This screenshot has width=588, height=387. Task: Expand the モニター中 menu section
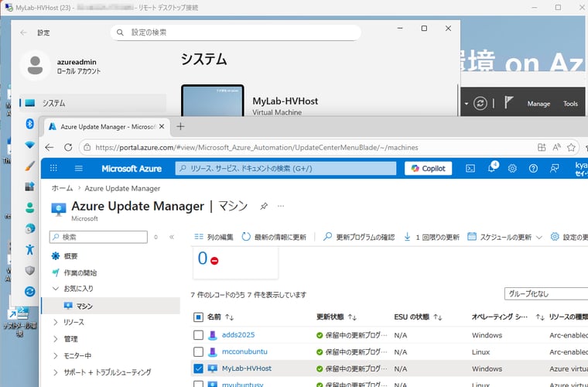pyautogui.click(x=56, y=355)
